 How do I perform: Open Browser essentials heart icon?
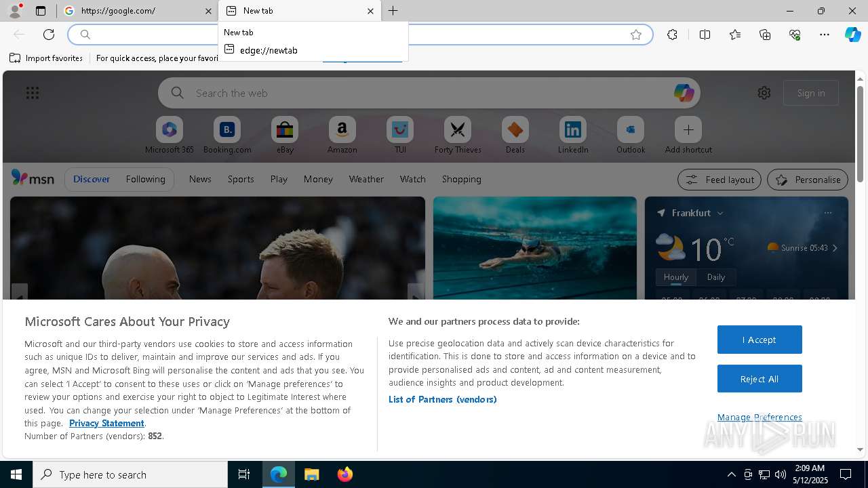point(795,35)
